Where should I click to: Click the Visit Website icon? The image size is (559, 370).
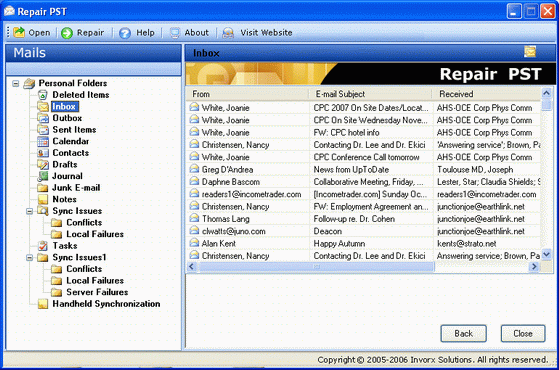pyautogui.click(x=228, y=33)
